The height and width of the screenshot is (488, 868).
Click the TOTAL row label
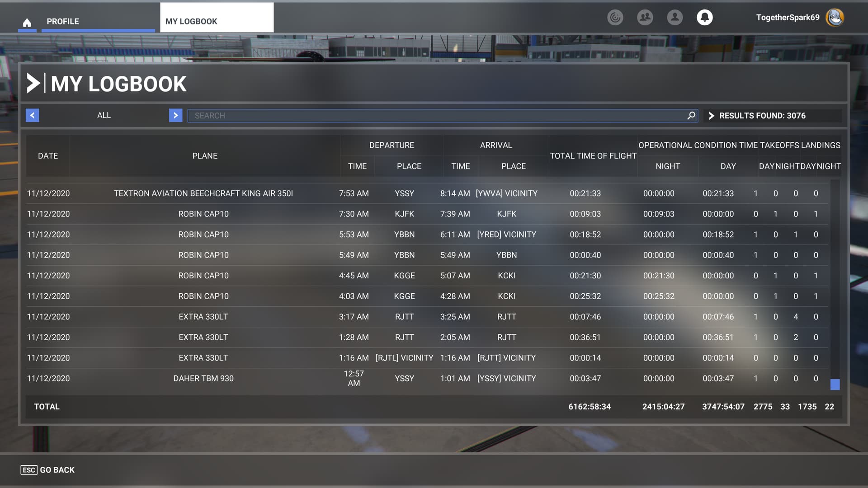[47, 407]
